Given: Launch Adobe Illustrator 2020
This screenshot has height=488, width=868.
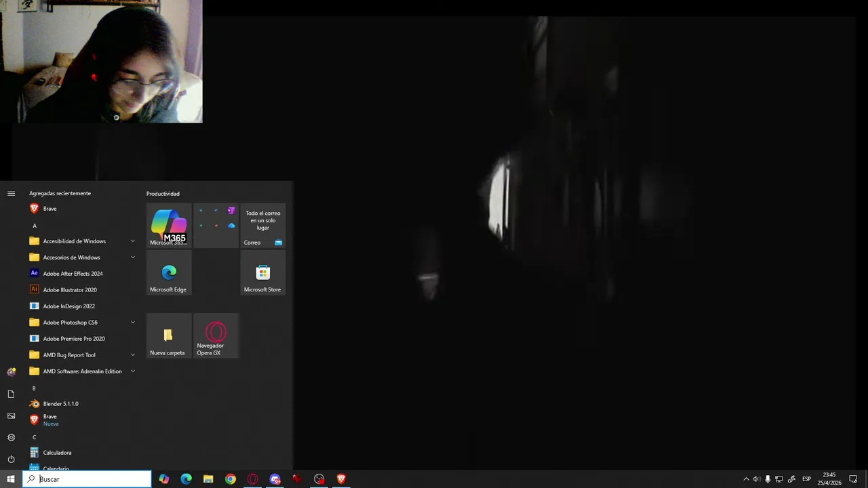Looking at the screenshot, I should 83,290.
